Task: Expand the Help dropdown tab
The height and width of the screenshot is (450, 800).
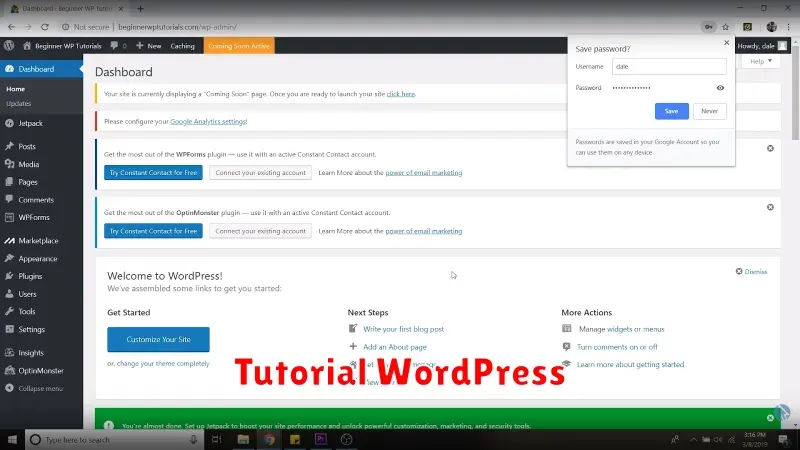Action: (x=761, y=61)
